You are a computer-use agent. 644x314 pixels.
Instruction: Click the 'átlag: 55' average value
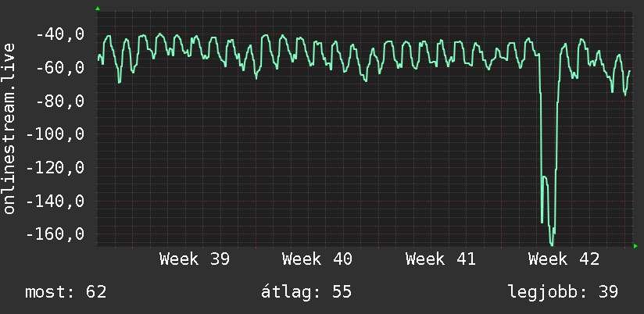coord(306,292)
